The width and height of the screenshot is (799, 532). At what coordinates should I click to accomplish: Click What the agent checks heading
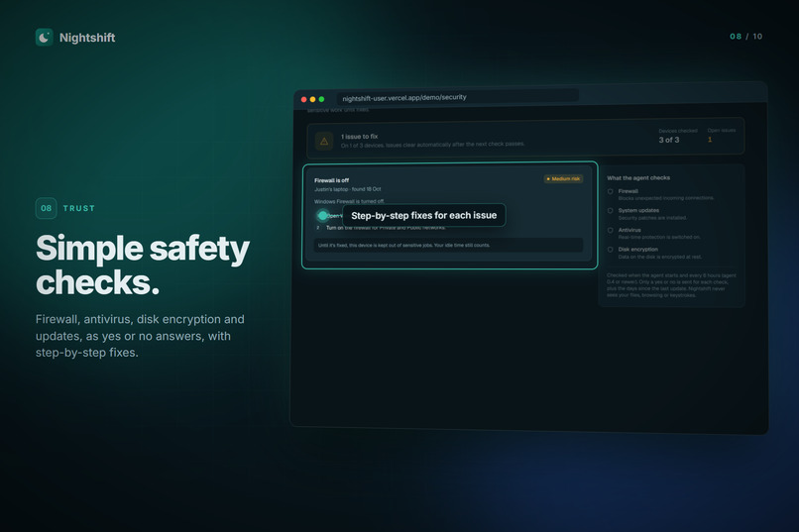638,177
